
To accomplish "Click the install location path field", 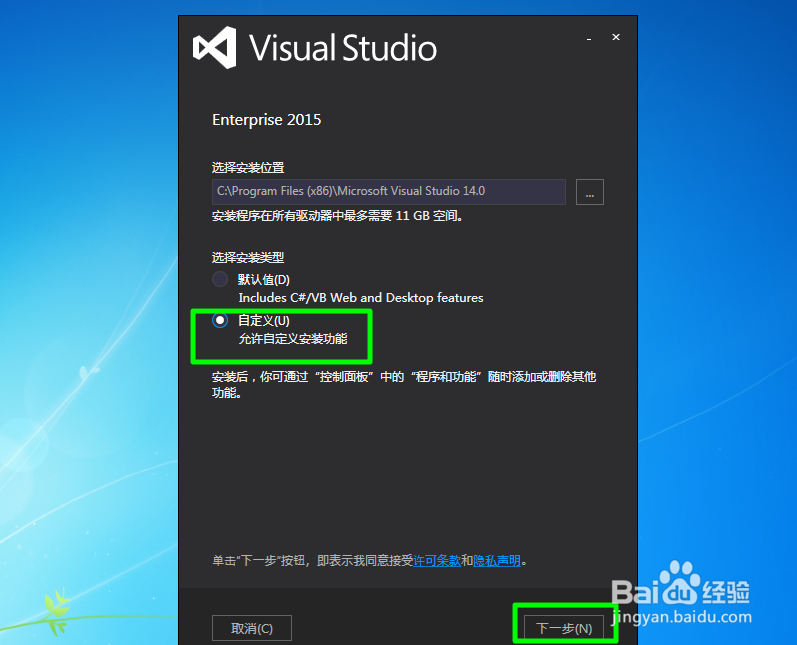I will [389, 192].
